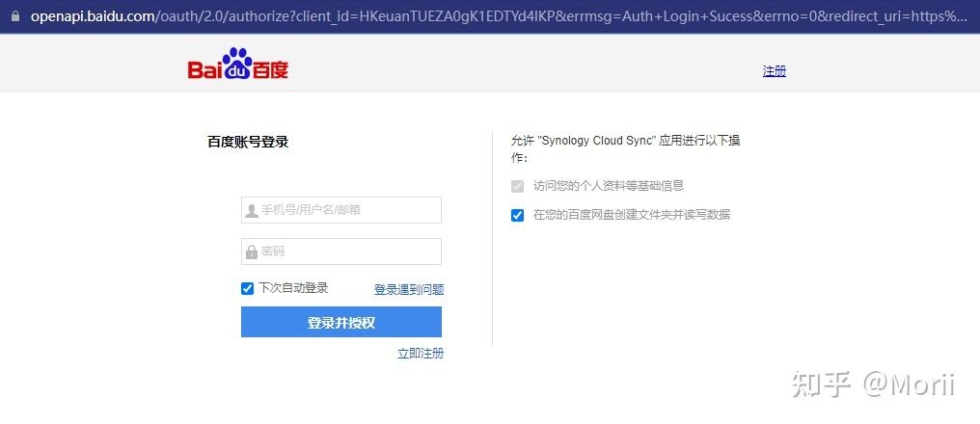Open the 登录遇到问题 link
The image size is (980, 424).
coord(409,290)
